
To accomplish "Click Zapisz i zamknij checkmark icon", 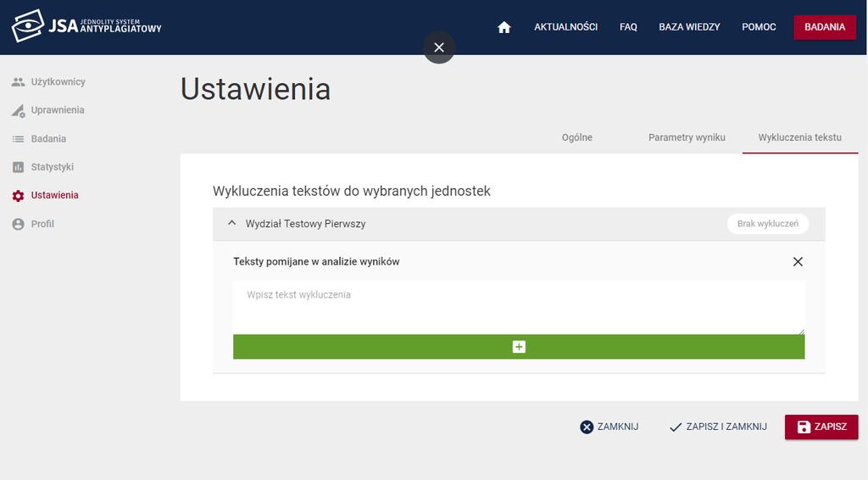I will pos(676,427).
